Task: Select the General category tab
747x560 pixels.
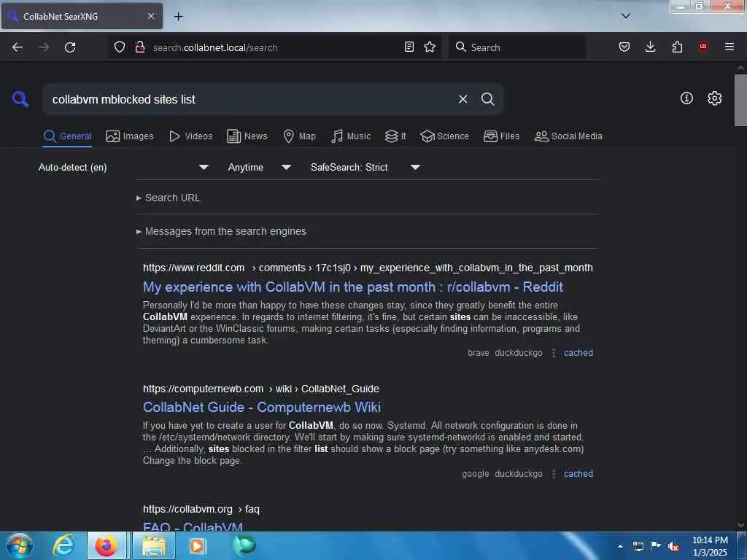Action: 67,136
